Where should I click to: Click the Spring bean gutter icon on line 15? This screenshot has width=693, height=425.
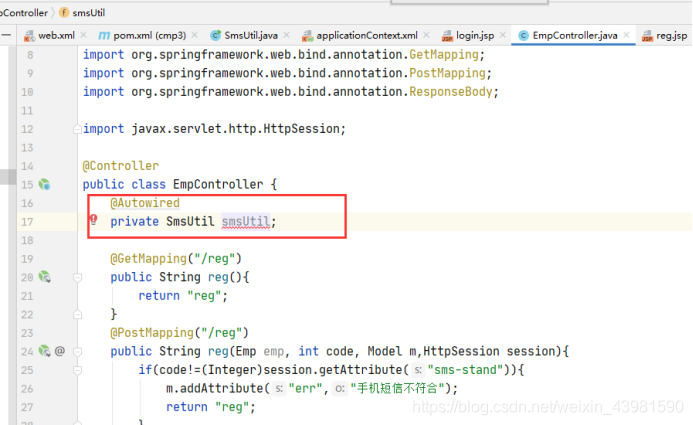coord(44,184)
